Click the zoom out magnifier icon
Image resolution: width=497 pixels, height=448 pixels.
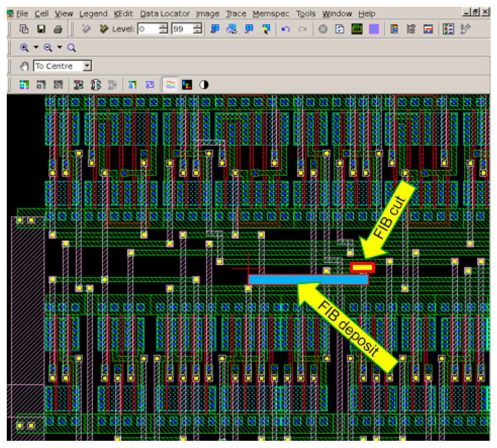point(47,48)
